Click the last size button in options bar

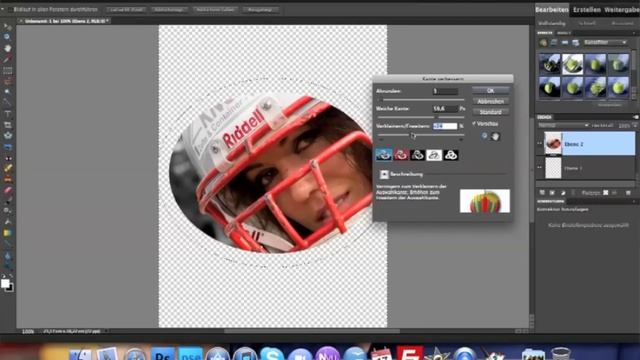point(261,9)
